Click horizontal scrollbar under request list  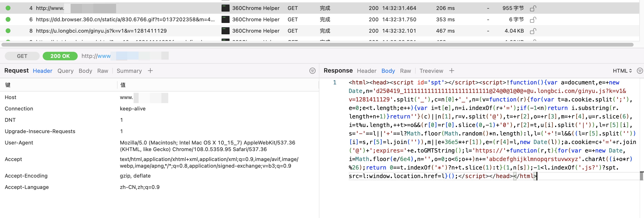(x=317, y=45)
